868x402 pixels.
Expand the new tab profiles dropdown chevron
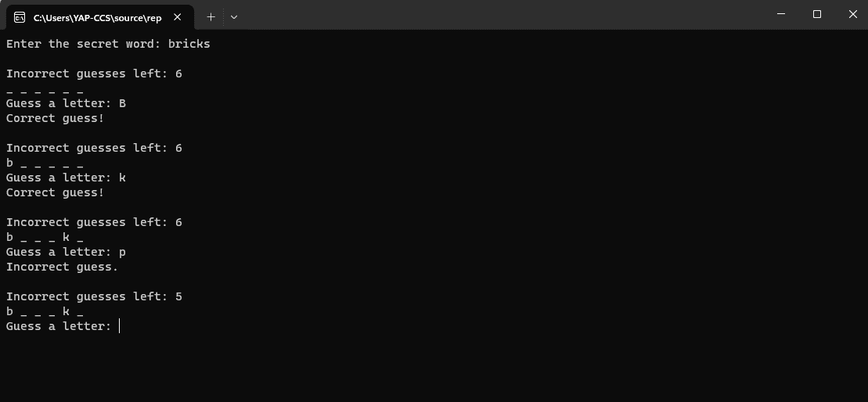tap(234, 17)
